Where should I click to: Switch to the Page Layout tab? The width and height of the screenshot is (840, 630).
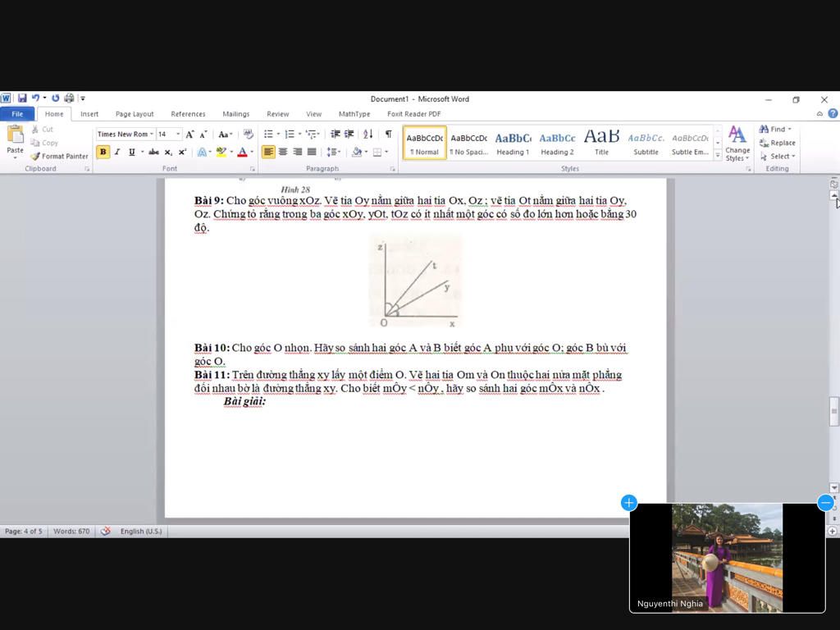click(135, 114)
